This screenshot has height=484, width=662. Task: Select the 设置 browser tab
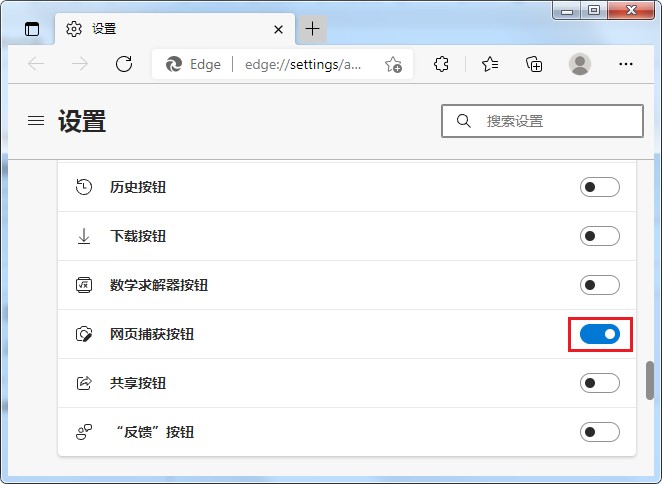tap(175, 29)
